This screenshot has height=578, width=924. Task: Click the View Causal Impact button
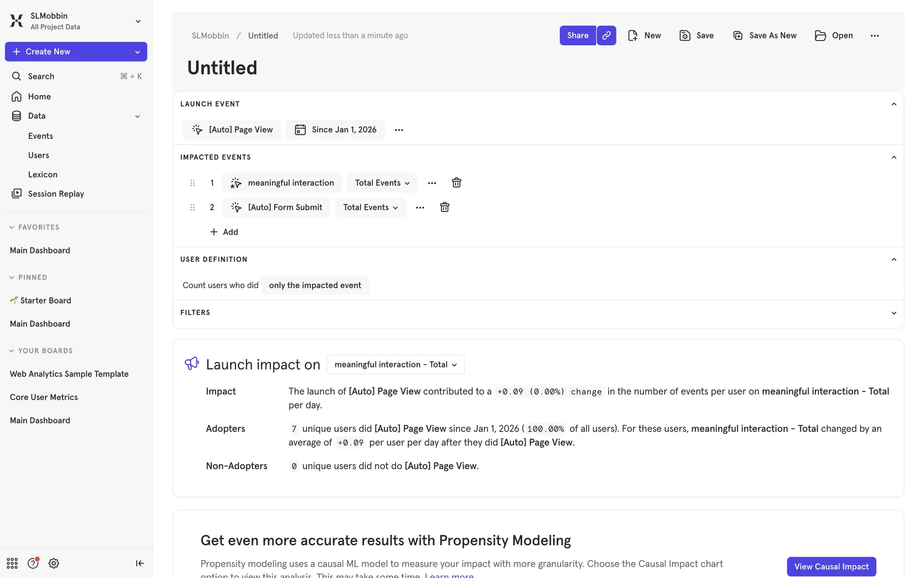pos(831,566)
